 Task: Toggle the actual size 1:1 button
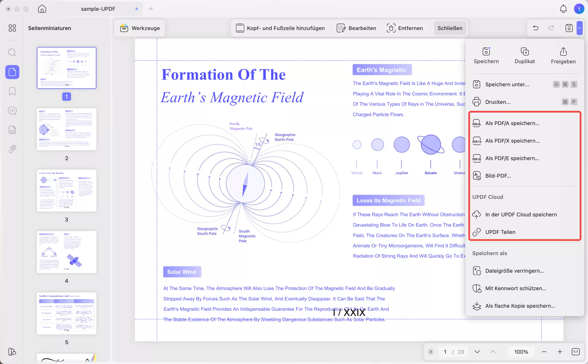click(576, 352)
